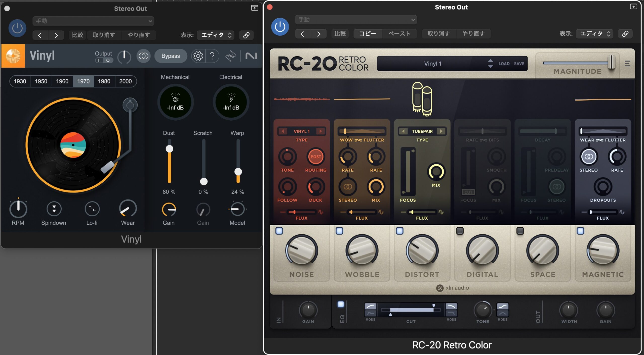Viewport: 644px width, 355px height.
Task: Open the エディタ view dropdown in Vinyl window
Action: click(x=216, y=35)
